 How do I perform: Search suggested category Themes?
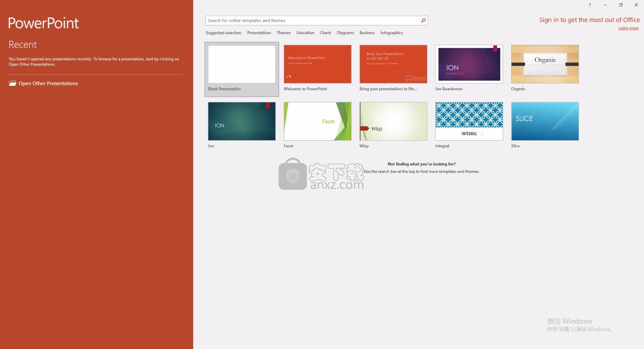(x=283, y=33)
